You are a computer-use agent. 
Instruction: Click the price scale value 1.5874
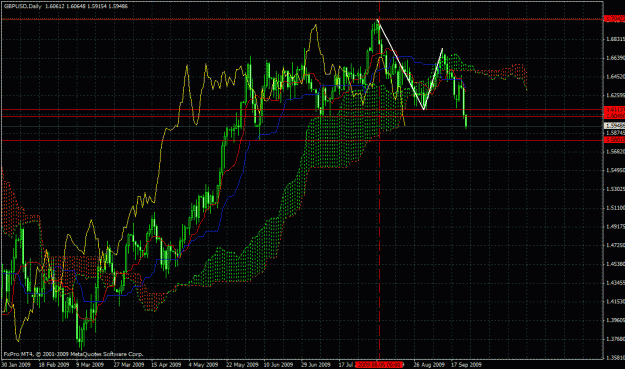point(615,133)
